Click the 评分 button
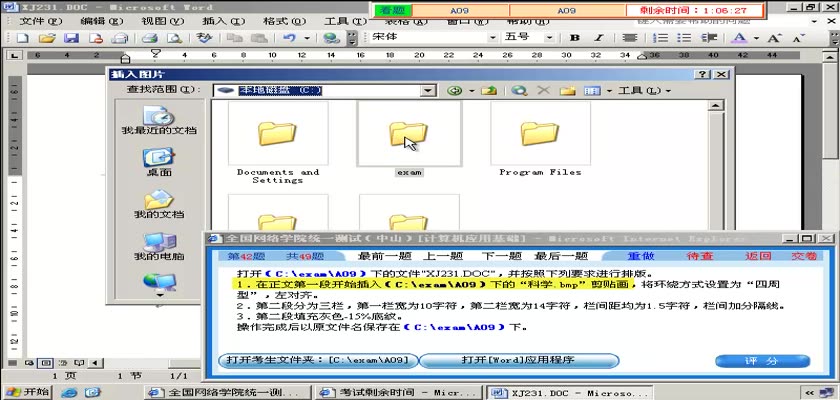840x400 pixels. (x=762, y=361)
